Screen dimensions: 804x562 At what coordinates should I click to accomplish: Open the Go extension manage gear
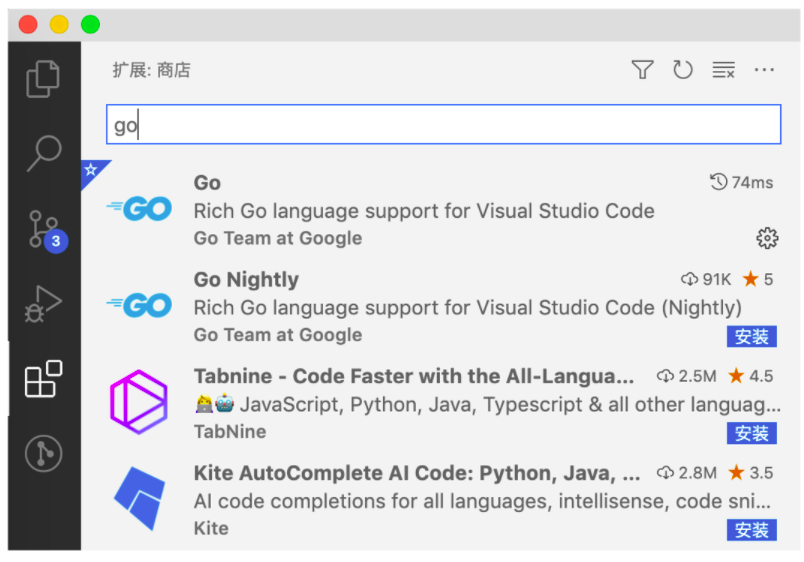click(x=767, y=238)
